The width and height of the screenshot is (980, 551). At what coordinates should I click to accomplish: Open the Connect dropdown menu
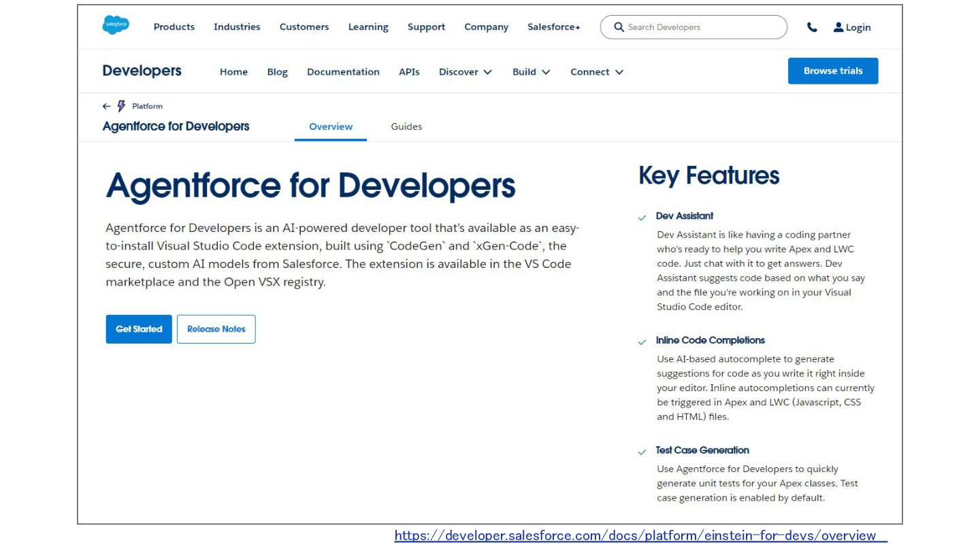click(596, 72)
